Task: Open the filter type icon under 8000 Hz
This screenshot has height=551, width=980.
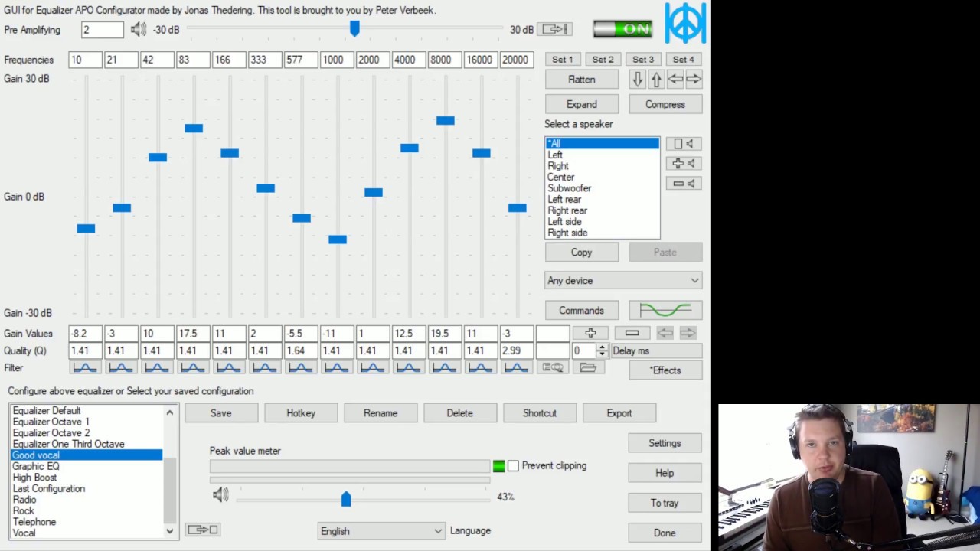Action: coord(445,368)
